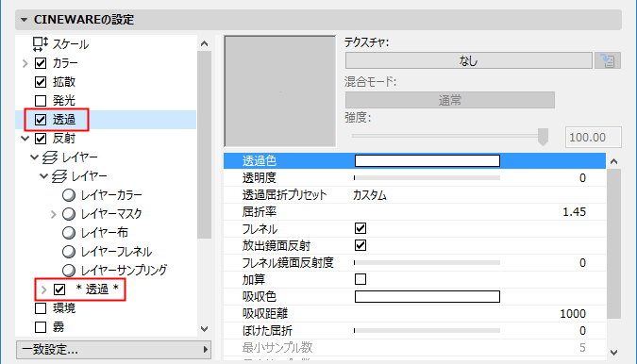Uncheck the 拡散 channel checkbox
Image resolution: width=637 pixels, height=364 pixels.
click(41, 82)
